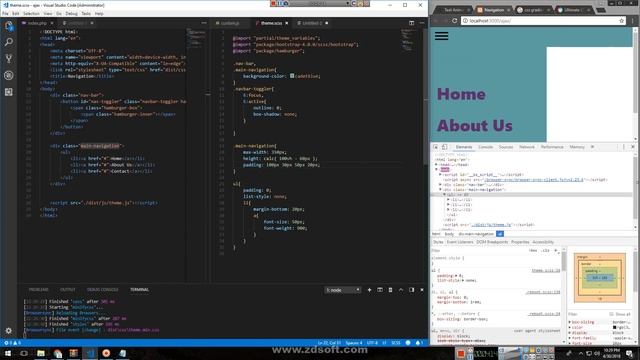640x360 pixels.
Task: Expand the div class nav-bar node
Action: tap(440, 184)
